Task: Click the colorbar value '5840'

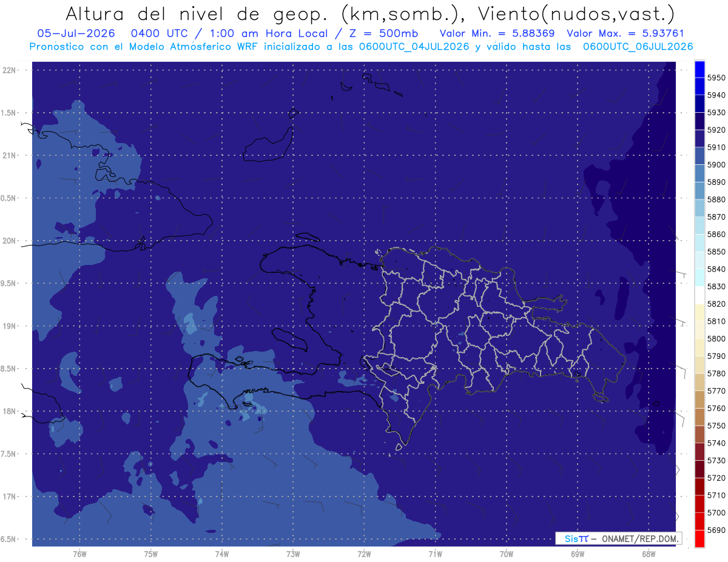Action: click(x=716, y=269)
